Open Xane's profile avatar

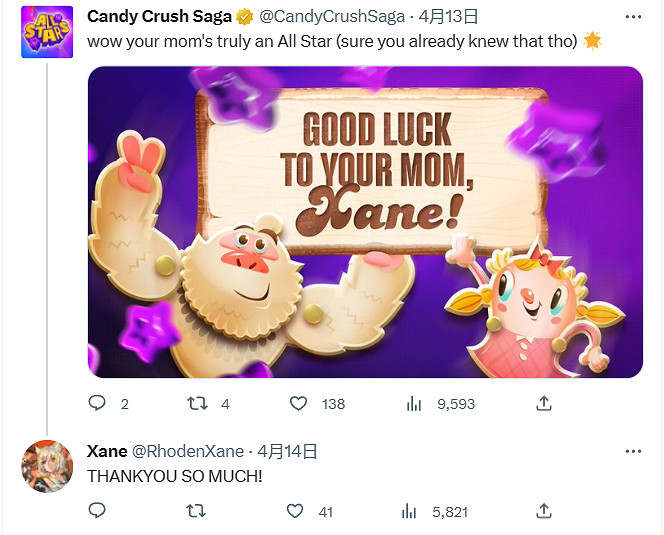click(x=47, y=466)
